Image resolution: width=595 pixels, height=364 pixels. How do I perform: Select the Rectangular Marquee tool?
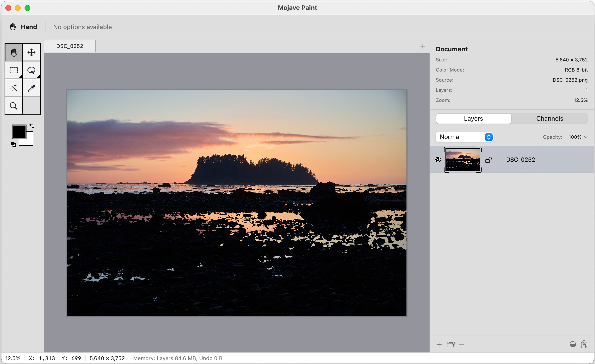[13, 70]
